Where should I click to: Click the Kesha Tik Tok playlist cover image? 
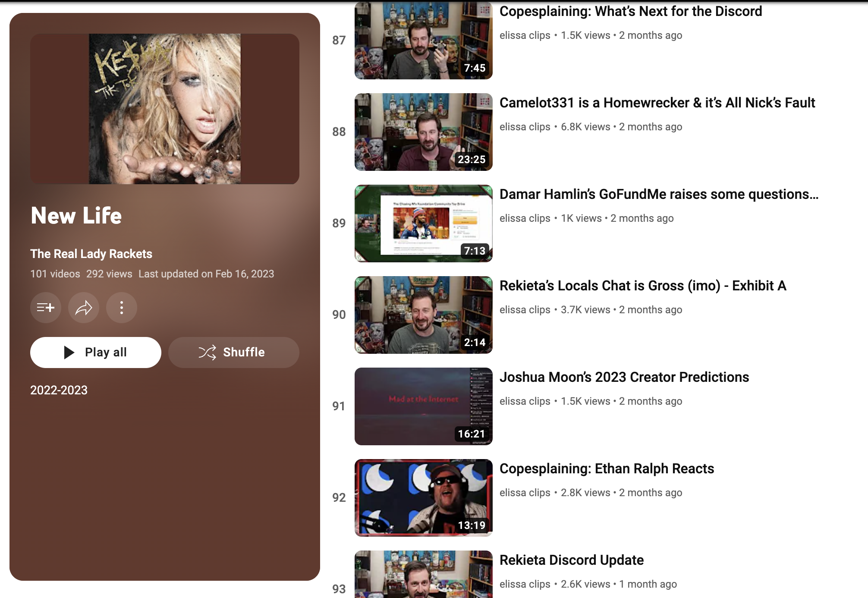(165, 109)
